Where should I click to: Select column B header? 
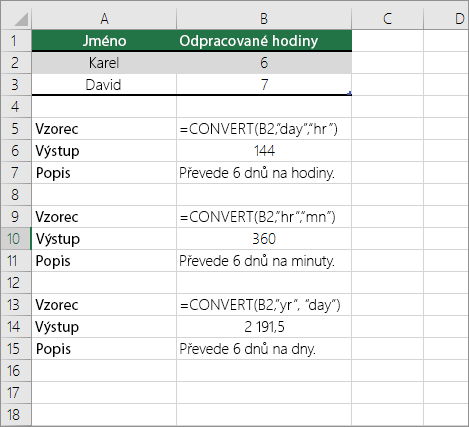[x=264, y=19]
